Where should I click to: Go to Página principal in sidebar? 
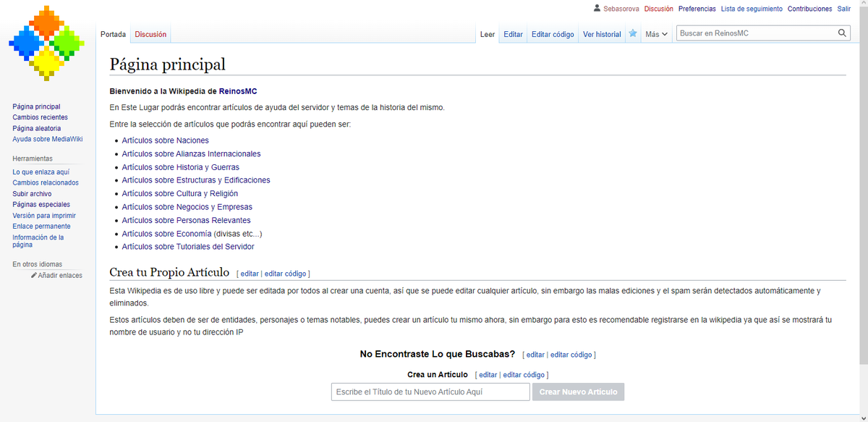(36, 106)
